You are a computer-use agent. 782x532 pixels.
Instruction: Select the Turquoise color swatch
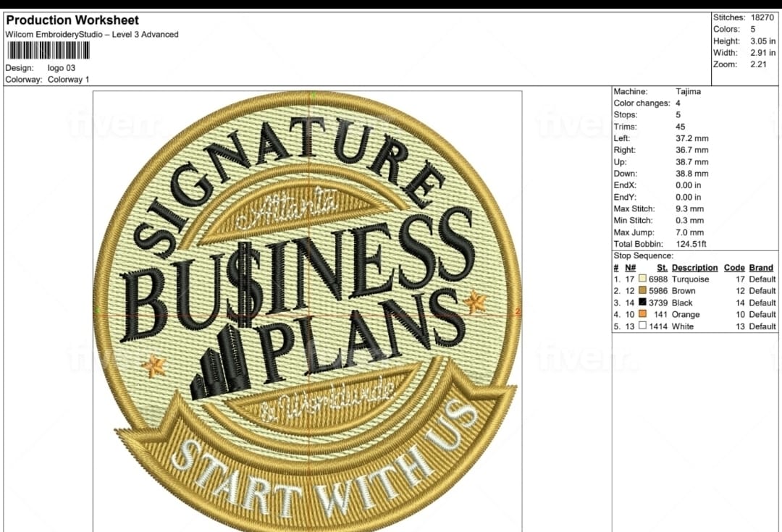pos(642,279)
